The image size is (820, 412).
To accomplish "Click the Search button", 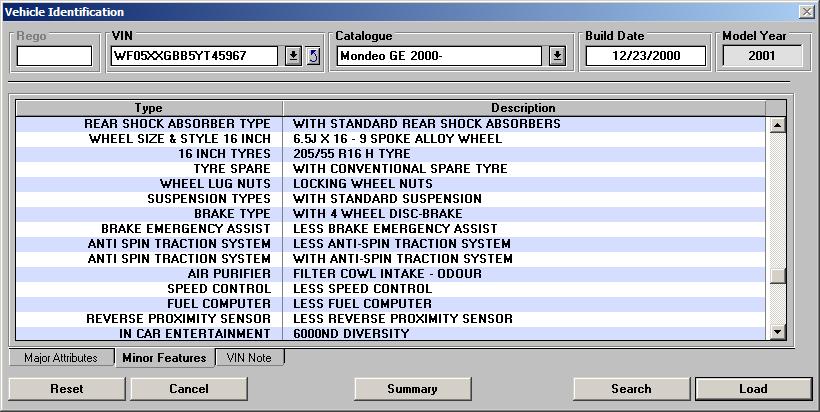I will [632, 389].
